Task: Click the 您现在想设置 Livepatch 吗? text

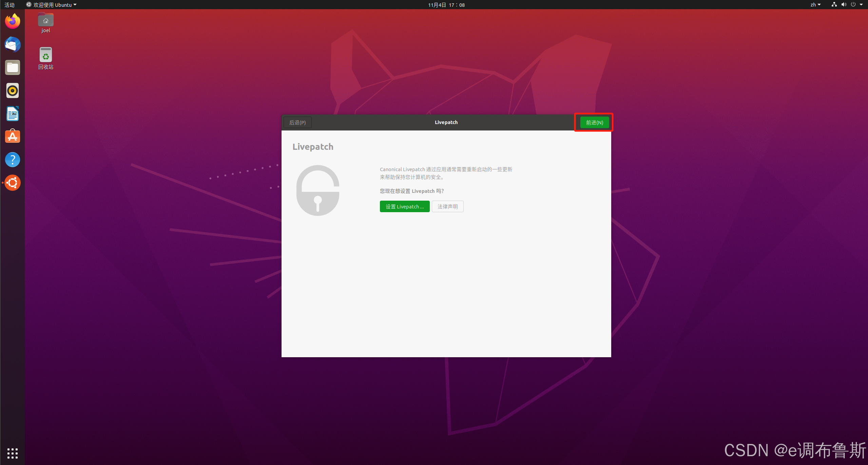Action: tap(412, 191)
